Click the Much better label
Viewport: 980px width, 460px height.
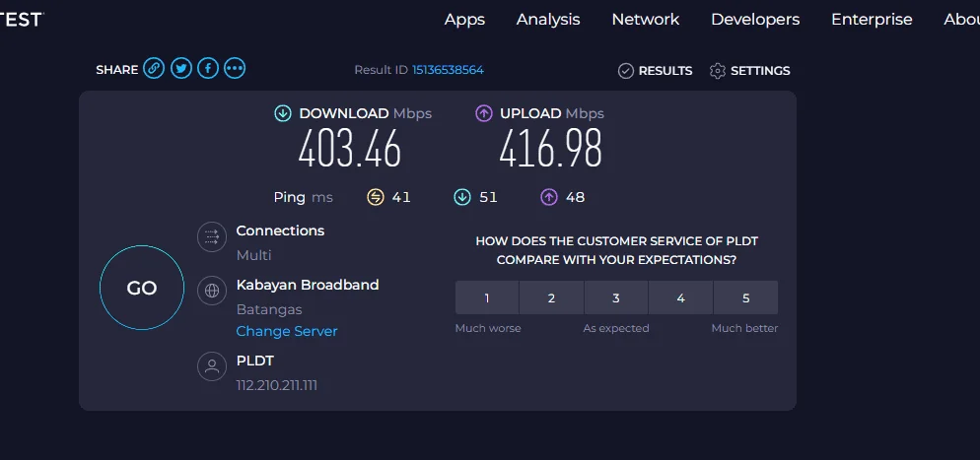pyautogui.click(x=744, y=328)
